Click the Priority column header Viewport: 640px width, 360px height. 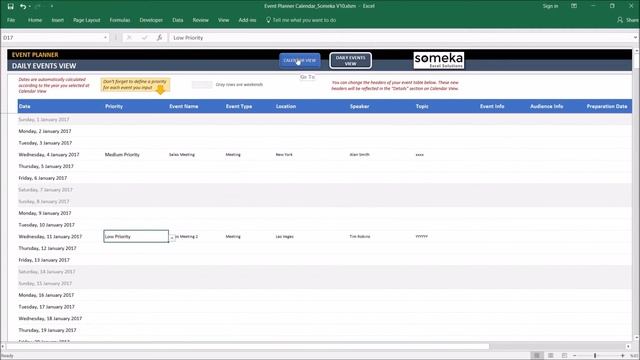click(x=114, y=106)
